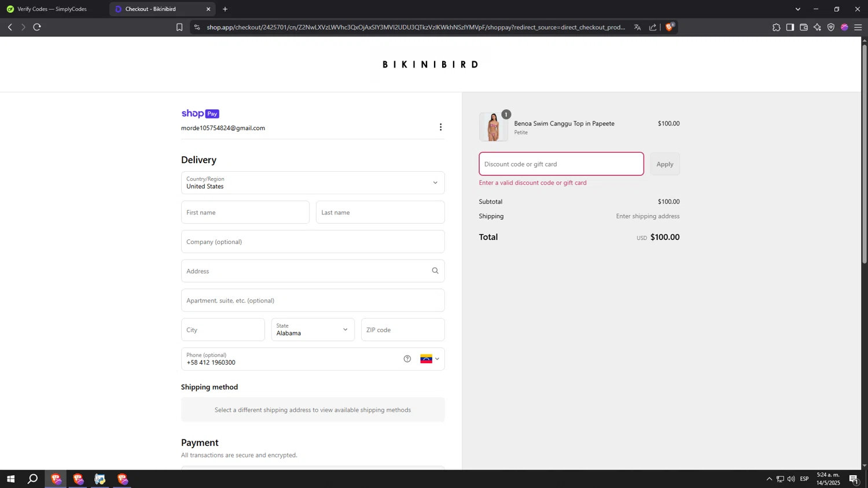Focus the Company (optional) field

[x=313, y=242]
